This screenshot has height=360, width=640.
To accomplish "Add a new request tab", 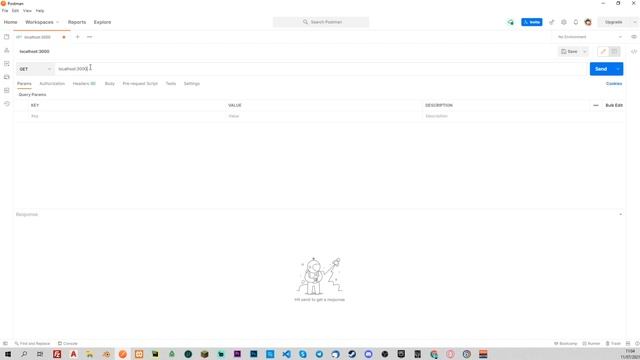I will [x=78, y=37].
